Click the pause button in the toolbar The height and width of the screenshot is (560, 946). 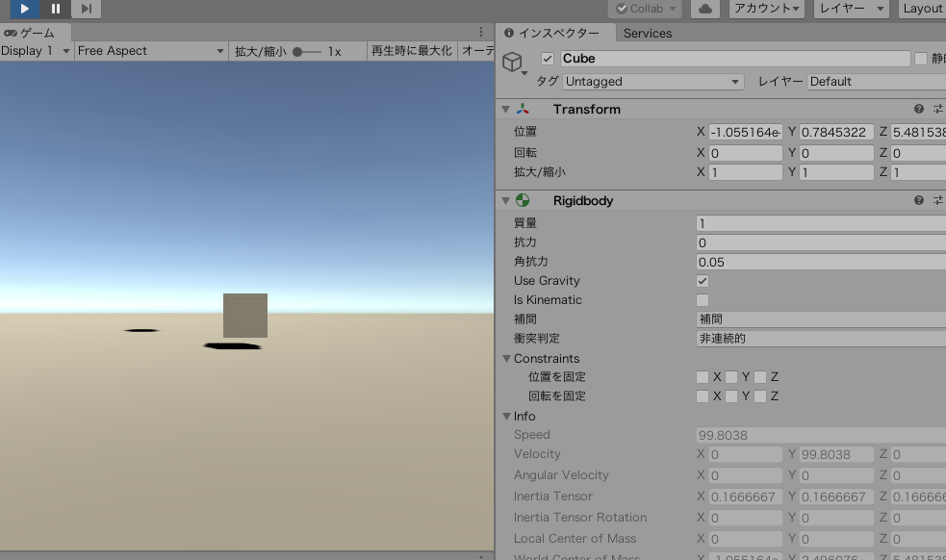tap(55, 9)
